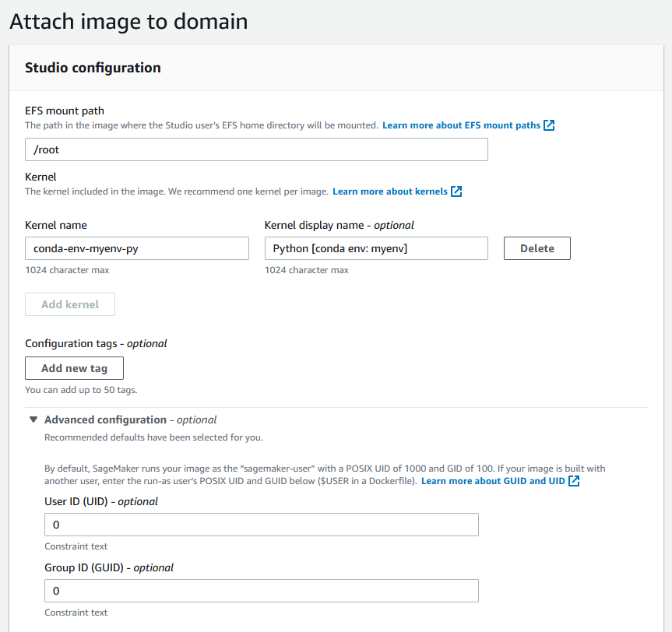672x632 pixels.
Task: Open external link icon beside kernels link
Action: 456,191
